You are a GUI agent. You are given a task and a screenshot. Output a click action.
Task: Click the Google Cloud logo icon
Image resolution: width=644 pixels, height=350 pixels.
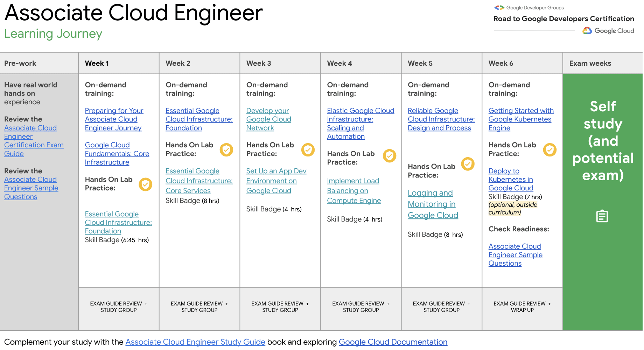tap(587, 31)
